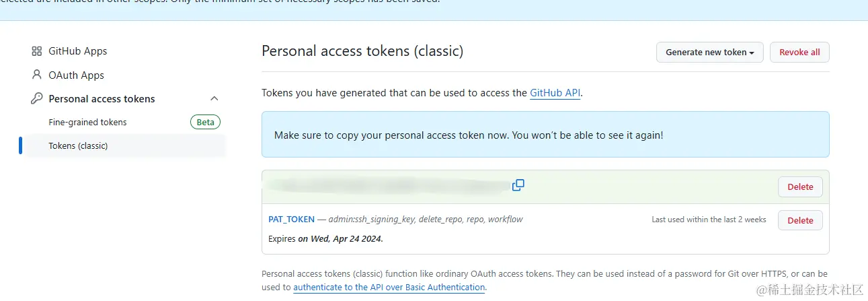Viewport: 868px width, 301px height.
Task: Select Tokens (classic) in the sidebar
Action: pyautogui.click(x=78, y=146)
